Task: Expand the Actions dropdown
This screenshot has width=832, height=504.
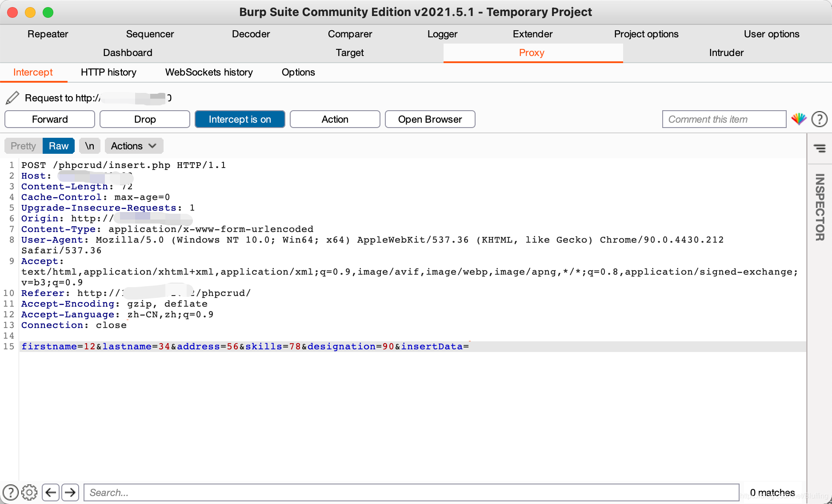Action: click(134, 146)
